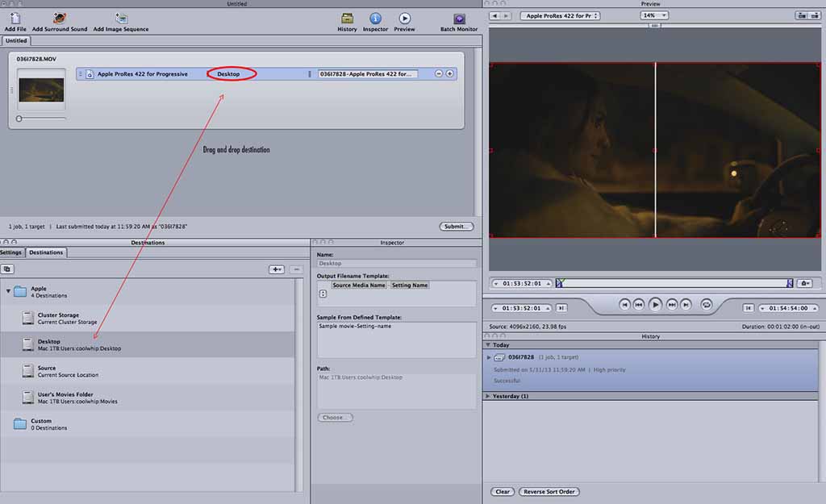Click the thumbnail scrub slider under 036I7828.MOV
The image size is (826, 504).
pyautogui.click(x=19, y=119)
